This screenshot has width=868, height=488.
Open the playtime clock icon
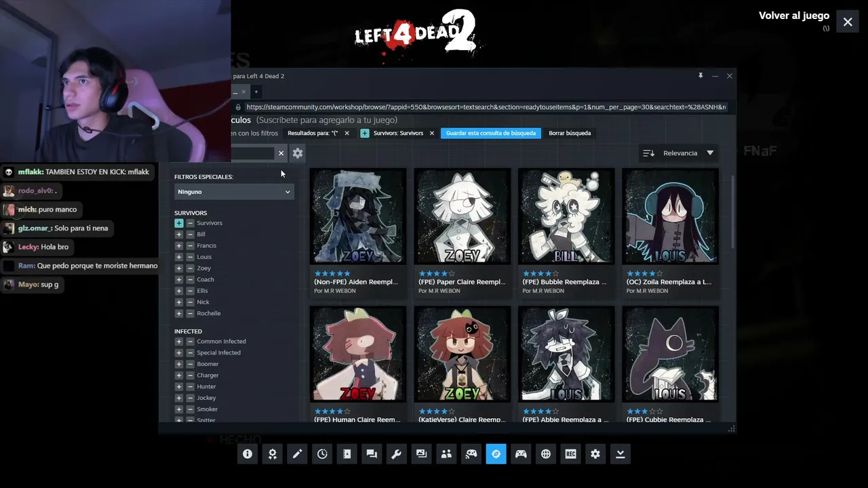coord(322,454)
